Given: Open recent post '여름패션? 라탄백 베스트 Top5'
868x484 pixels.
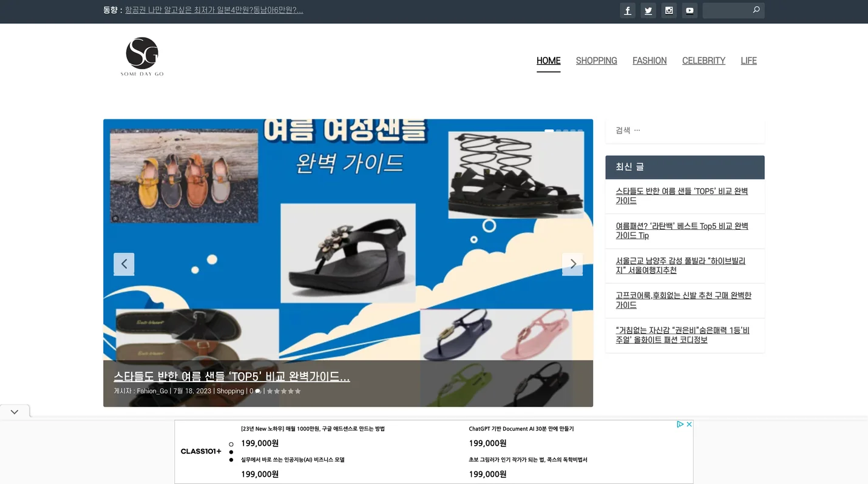Looking at the screenshot, I should tap(682, 230).
